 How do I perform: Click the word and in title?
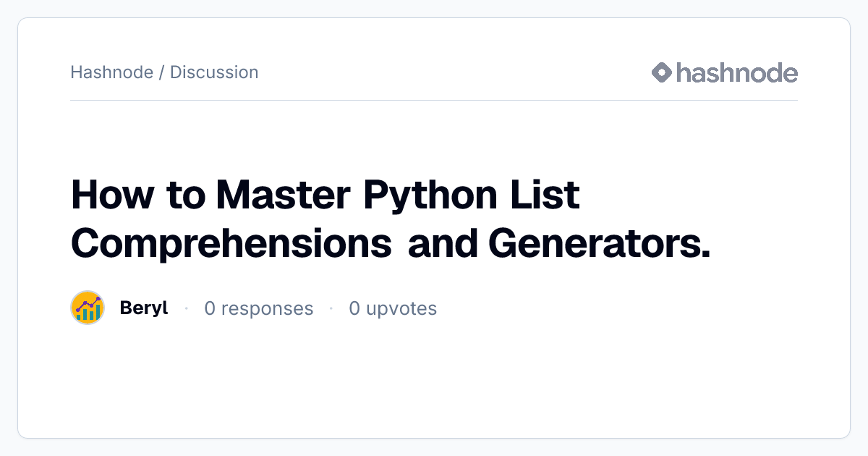pos(442,243)
